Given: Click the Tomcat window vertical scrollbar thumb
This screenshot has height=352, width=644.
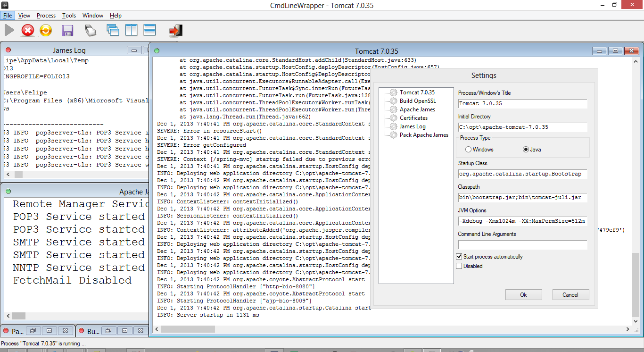Looking at the screenshot, I should point(636,285).
